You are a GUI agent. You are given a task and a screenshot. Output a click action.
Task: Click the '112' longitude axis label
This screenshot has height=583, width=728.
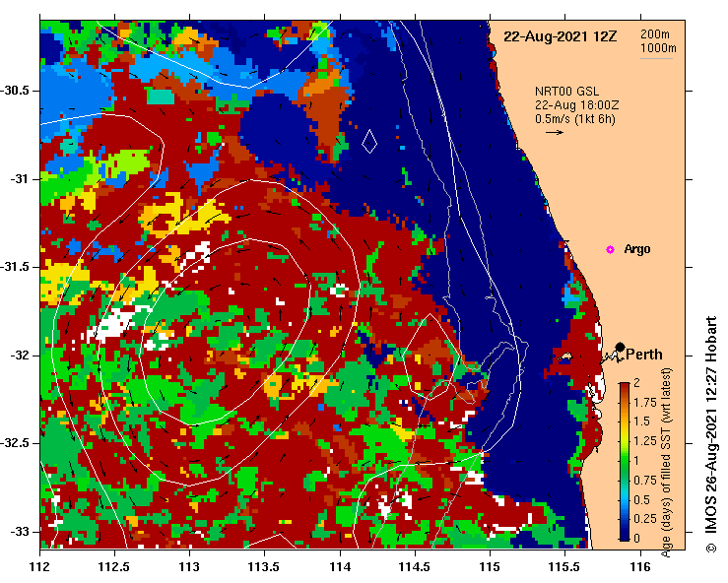[x=40, y=567]
